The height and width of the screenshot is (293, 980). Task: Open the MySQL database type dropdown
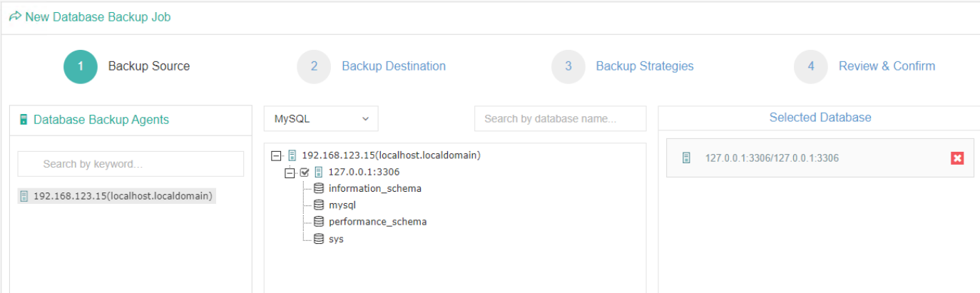(x=321, y=119)
